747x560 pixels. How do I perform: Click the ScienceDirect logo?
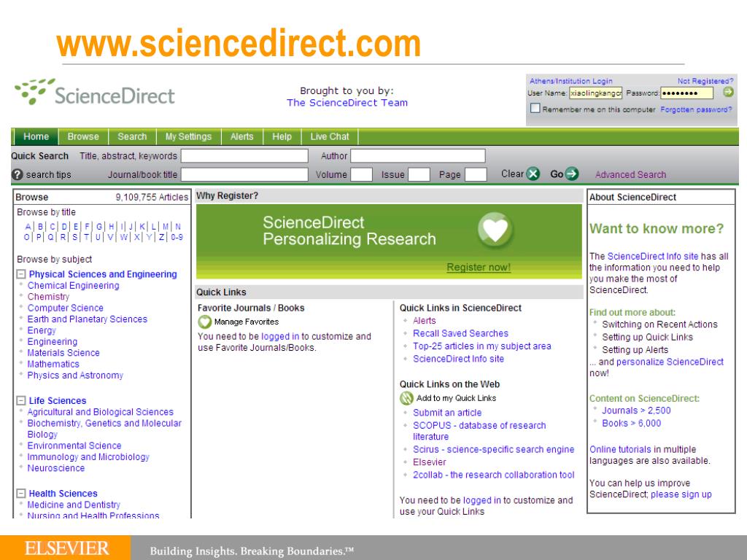tap(95, 93)
